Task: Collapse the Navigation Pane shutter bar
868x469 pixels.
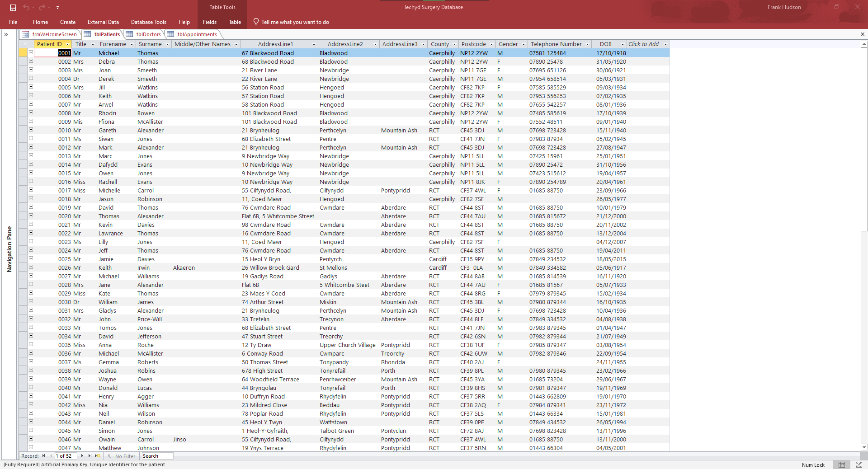Action: tap(6, 34)
